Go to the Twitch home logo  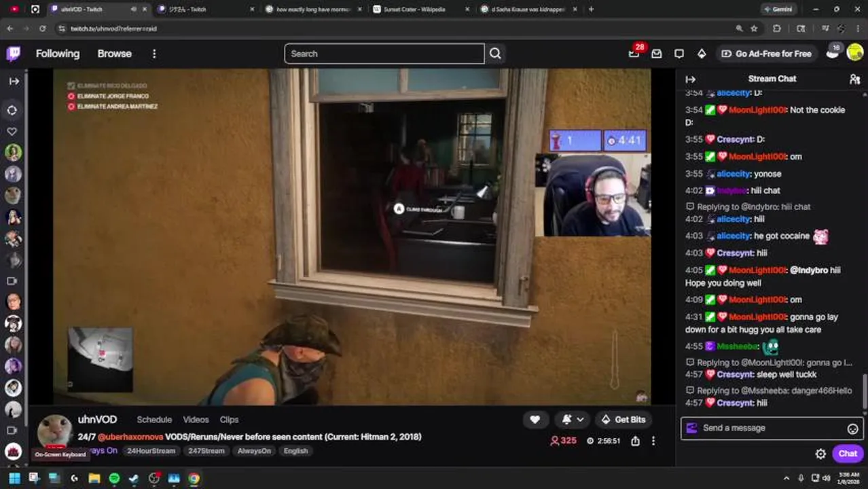pyautogui.click(x=14, y=54)
